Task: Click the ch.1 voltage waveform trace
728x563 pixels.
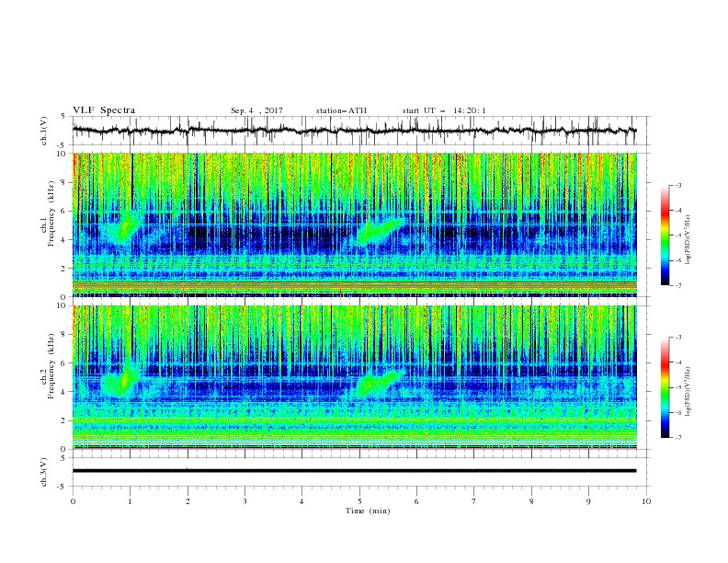Action: pyautogui.click(x=354, y=131)
